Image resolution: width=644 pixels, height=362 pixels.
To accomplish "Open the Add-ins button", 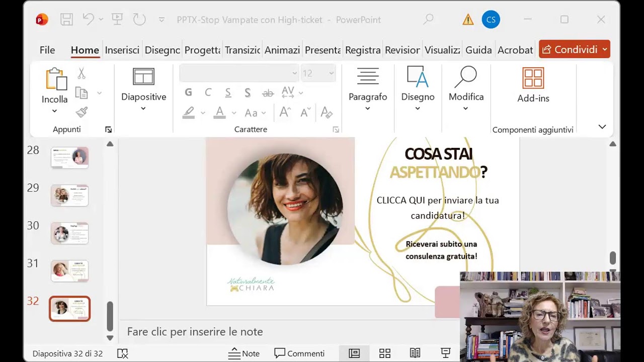I will point(533,85).
